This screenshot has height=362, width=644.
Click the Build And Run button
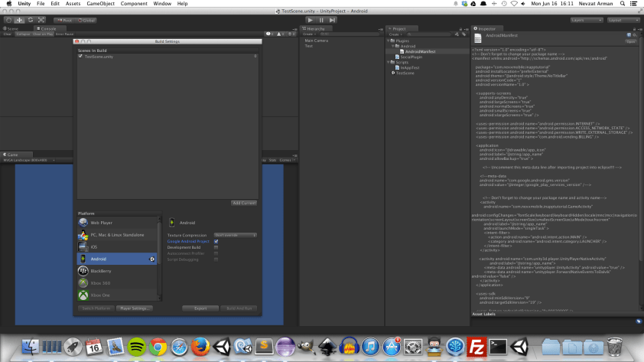click(239, 308)
